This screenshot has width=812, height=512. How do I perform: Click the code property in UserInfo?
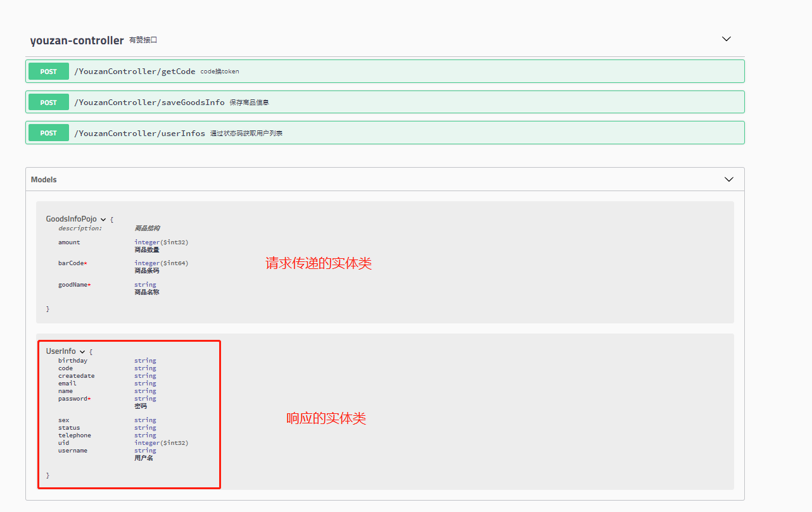point(65,368)
